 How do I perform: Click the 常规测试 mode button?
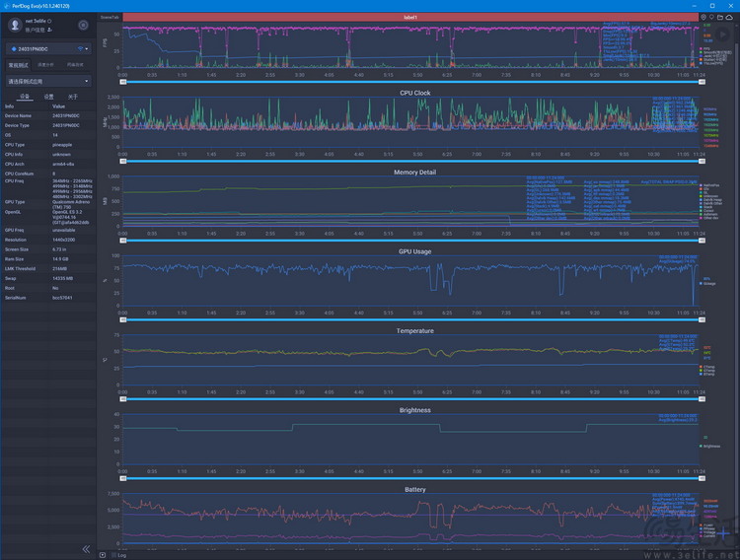pyautogui.click(x=19, y=64)
